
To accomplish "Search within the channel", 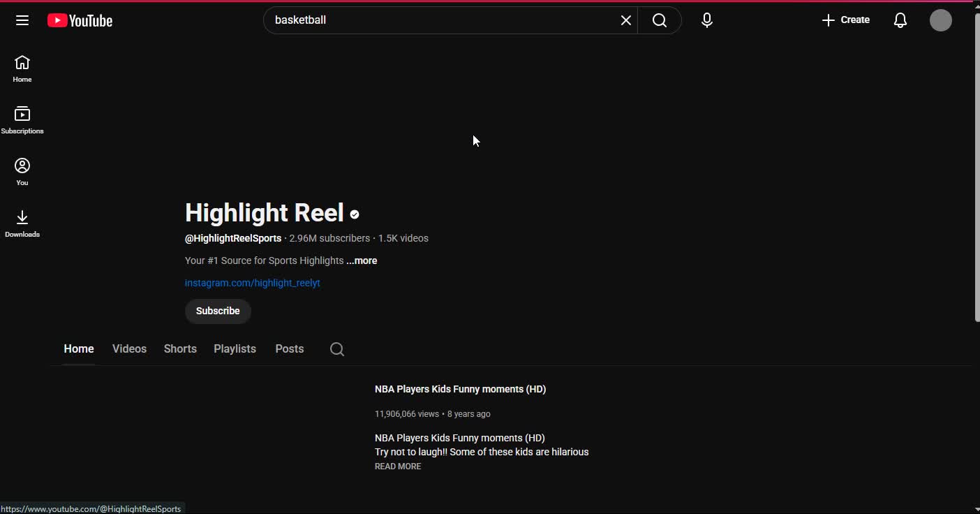I will (337, 349).
